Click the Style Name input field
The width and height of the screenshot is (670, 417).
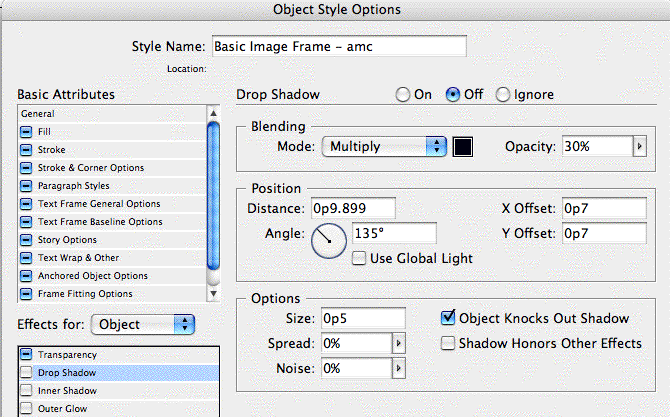tap(339, 46)
